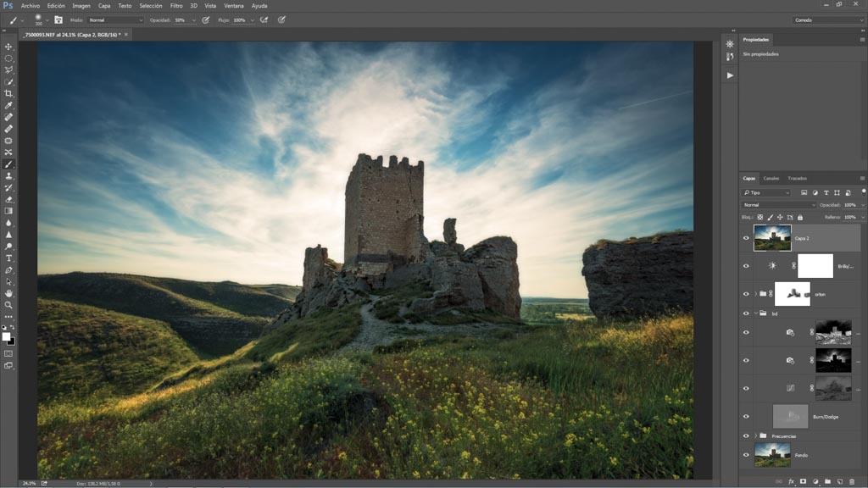The image size is (868, 488).
Task: Click the Fondo layer thumbnail
Action: coord(772,455)
